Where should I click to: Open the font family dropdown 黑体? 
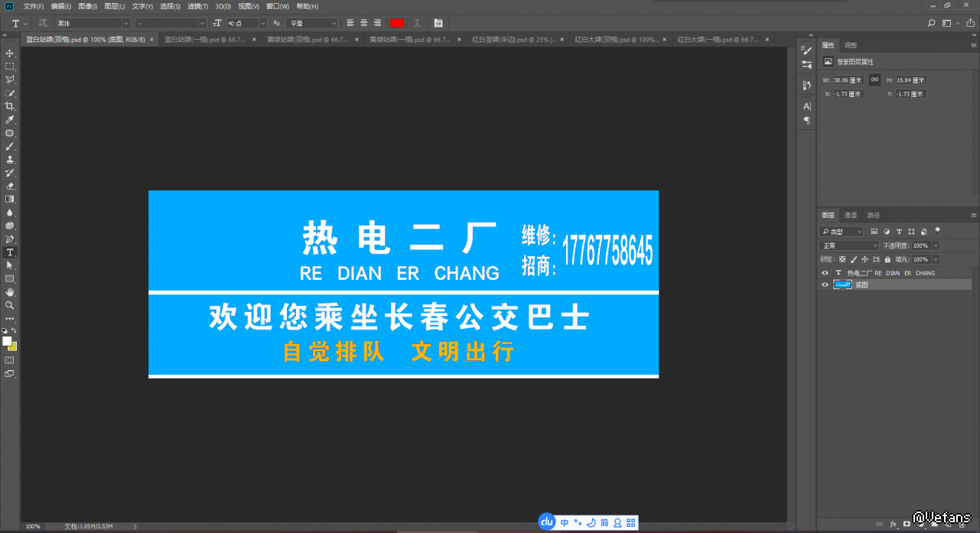[x=92, y=24]
